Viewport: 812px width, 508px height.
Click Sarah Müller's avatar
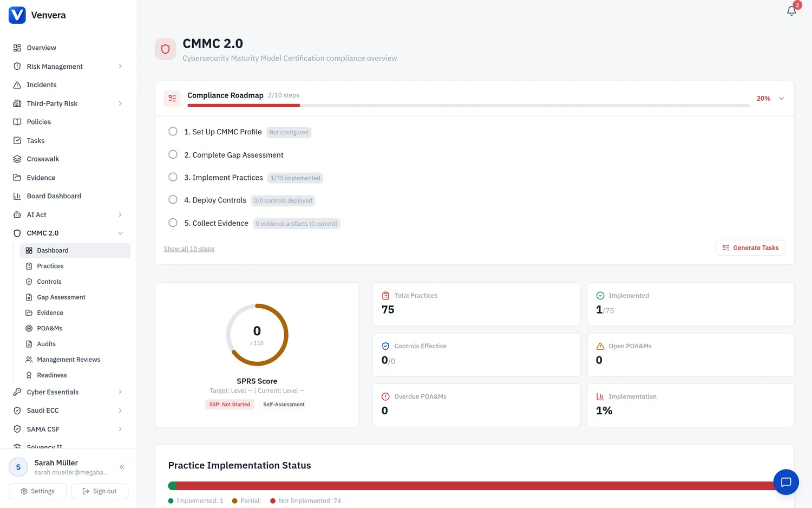(x=18, y=467)
